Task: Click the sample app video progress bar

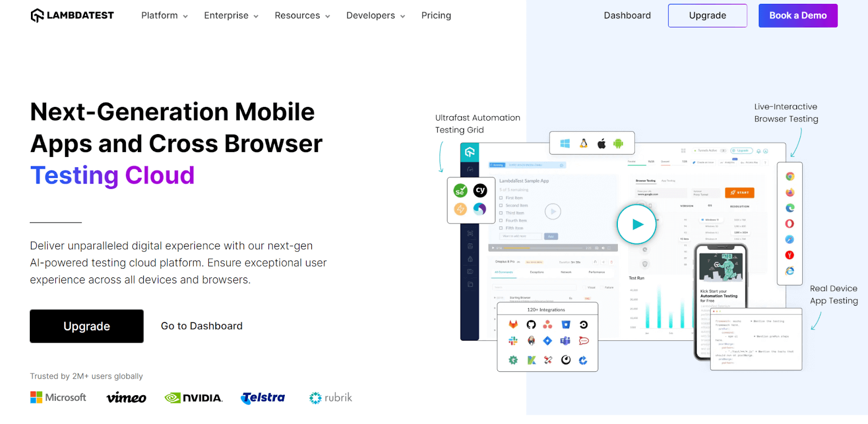Action: point(542,248)
